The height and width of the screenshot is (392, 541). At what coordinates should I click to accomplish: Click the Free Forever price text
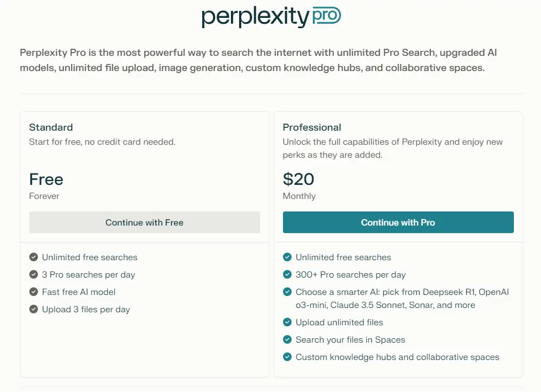pyautogui.click(x=46, y=179)
